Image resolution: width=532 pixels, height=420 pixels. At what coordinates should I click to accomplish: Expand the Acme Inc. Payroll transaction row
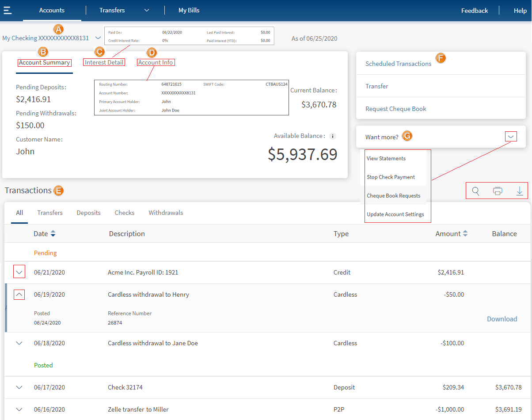point(19,272)
